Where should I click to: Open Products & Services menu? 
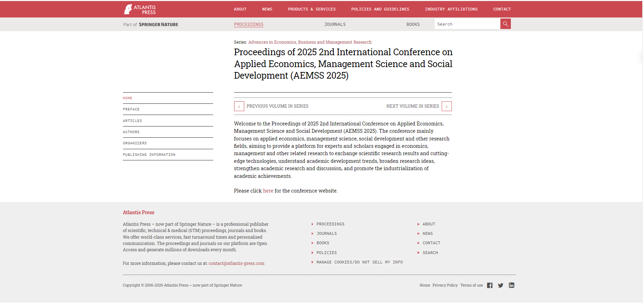coord(311,9)
